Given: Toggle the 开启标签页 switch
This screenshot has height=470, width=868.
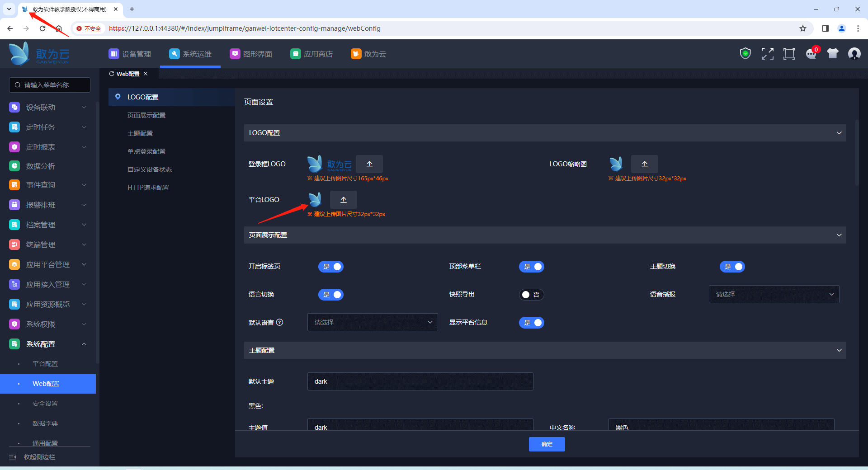Looking at the screenshot, I should pyautogui.click(x=331, y=267).
